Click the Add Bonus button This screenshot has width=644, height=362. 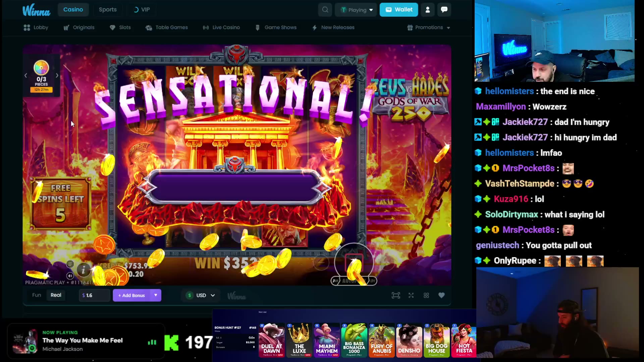131,295
